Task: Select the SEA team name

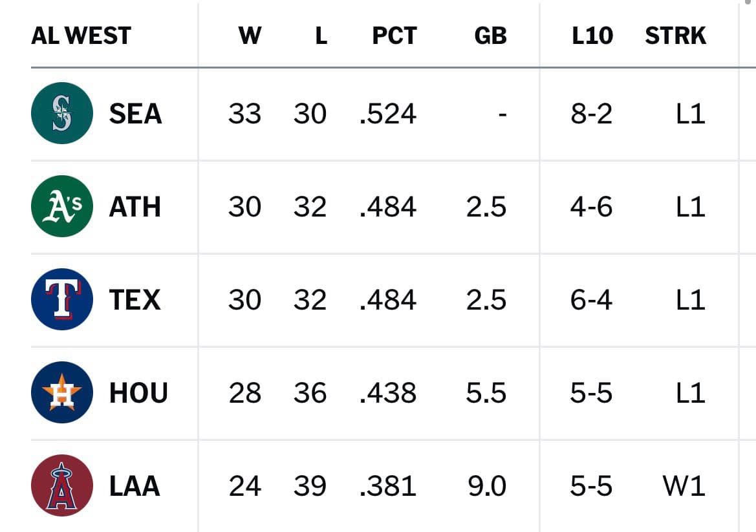Action: tap(135, 114)
